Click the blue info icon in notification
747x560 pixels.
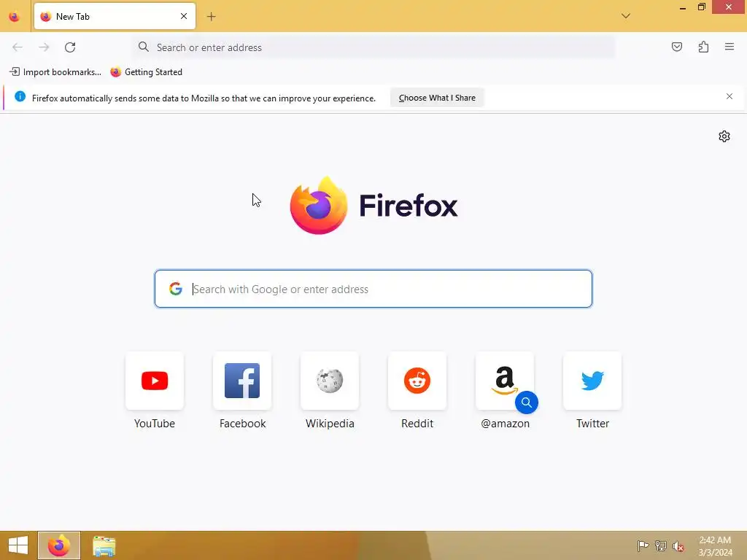point(20,97)
